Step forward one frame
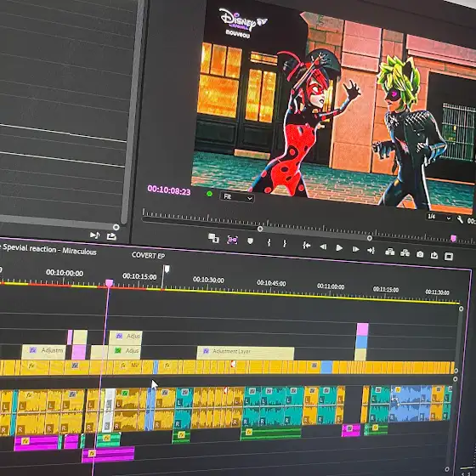Viewport: 476px width, 476px height. point(355,249)
